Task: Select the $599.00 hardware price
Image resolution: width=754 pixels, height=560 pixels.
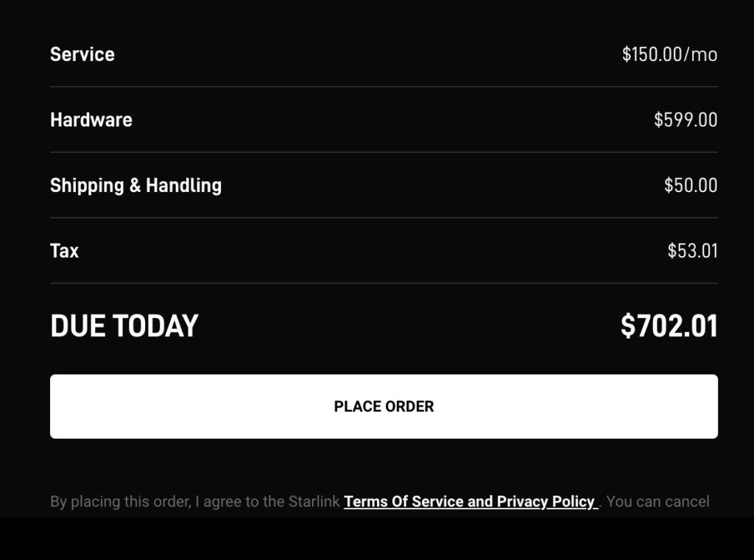Action: point(686,120)
